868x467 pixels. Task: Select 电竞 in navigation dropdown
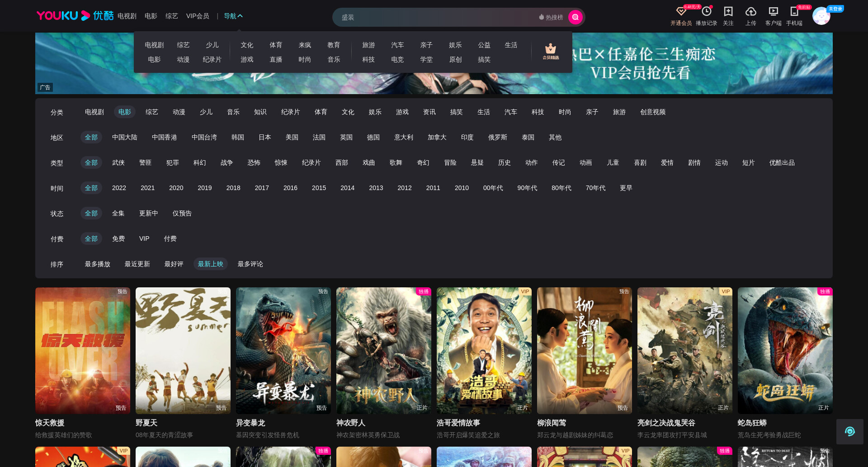[x=397, y=59]
